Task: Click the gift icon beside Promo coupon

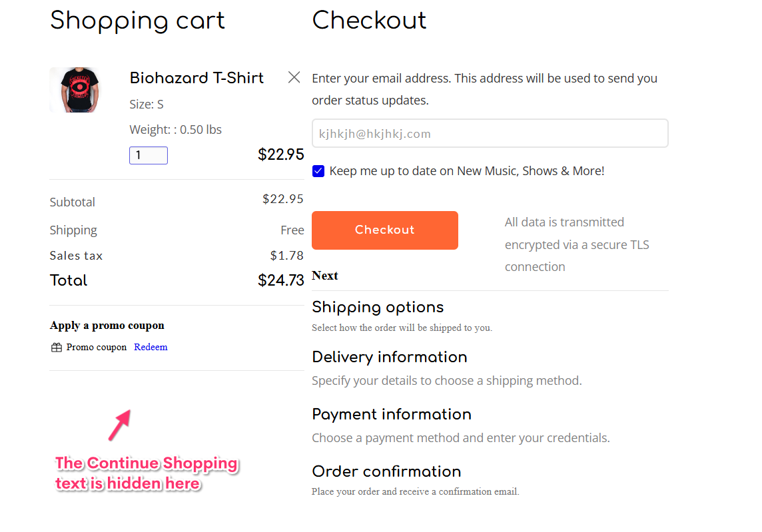Action: 57,348
